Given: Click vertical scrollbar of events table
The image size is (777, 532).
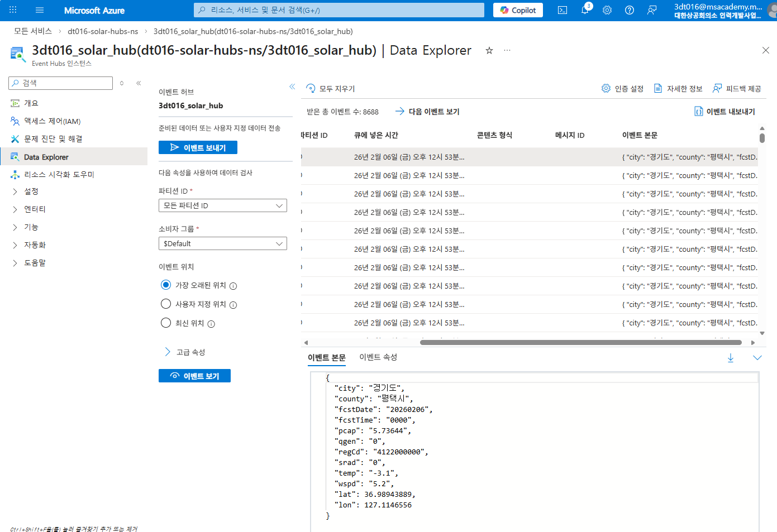Looking at the screenshot, I should (762, 138).
